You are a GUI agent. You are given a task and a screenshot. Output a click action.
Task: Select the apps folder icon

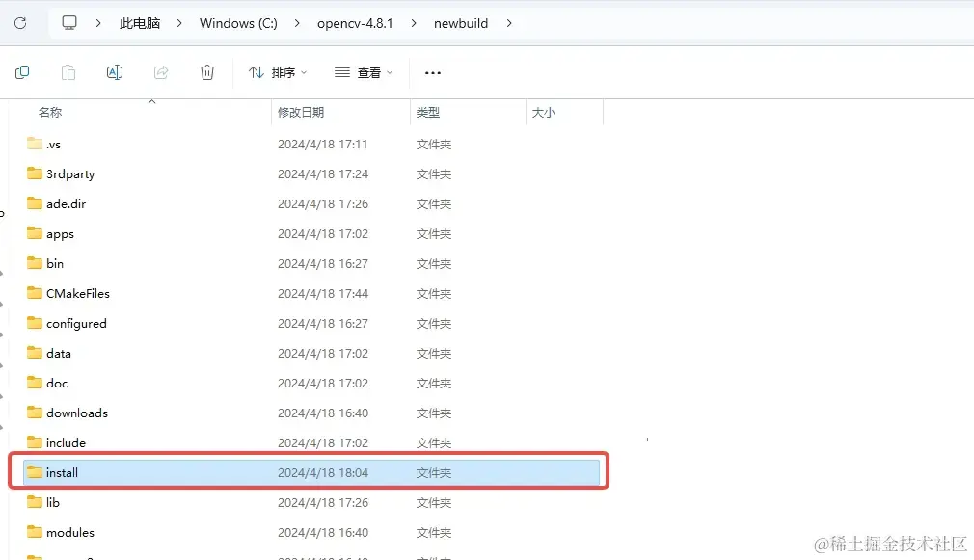point(35,233)
